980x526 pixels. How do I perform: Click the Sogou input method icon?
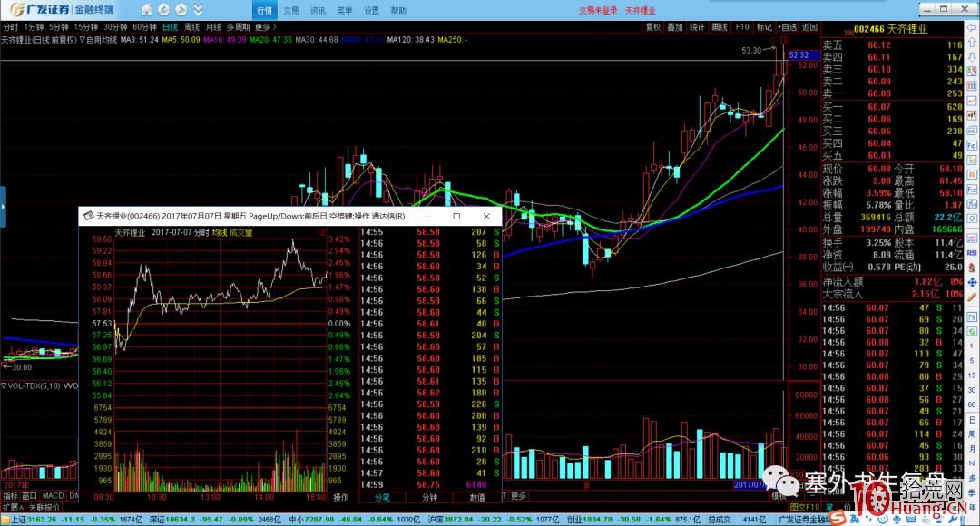840,519
